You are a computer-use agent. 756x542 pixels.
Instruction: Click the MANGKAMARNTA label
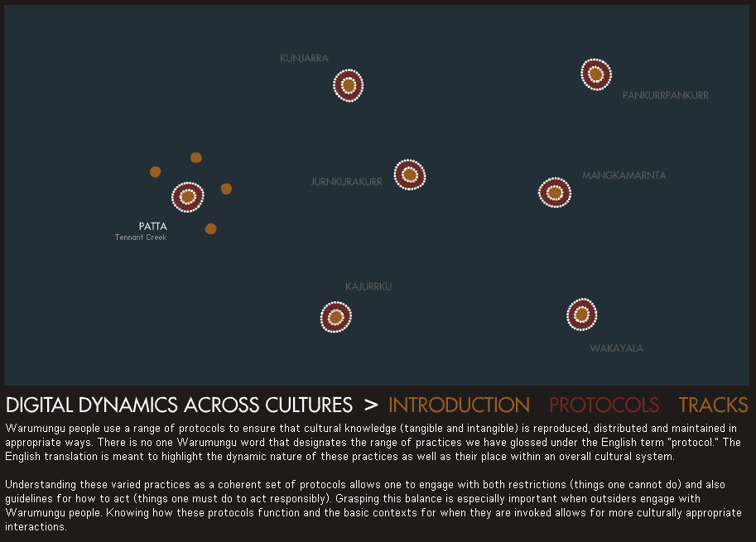click(624, 175)
